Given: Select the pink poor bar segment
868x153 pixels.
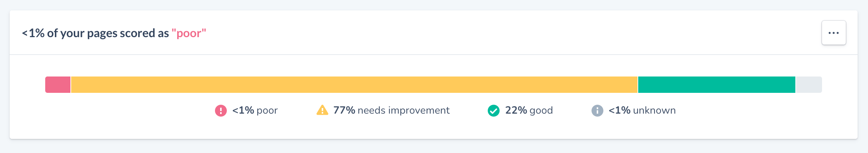Looking at the screenshot, I should [58, 85].
